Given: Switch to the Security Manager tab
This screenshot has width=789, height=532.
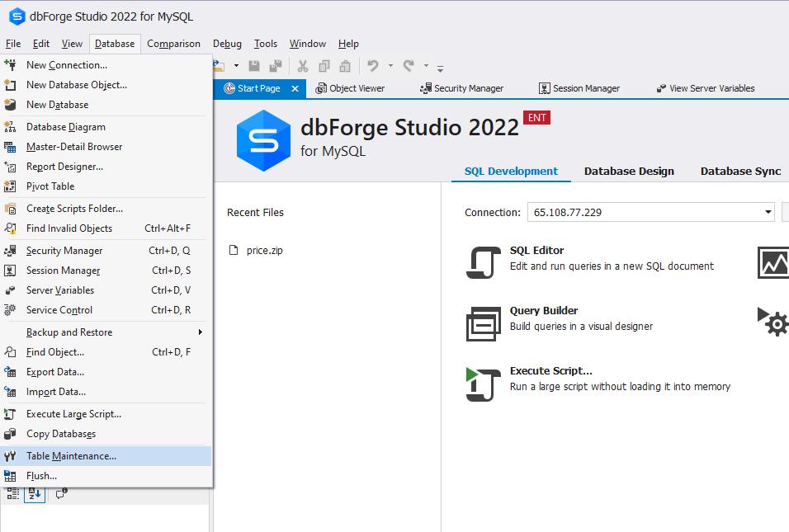Looking at the screenshot, I should coord(462,88).
